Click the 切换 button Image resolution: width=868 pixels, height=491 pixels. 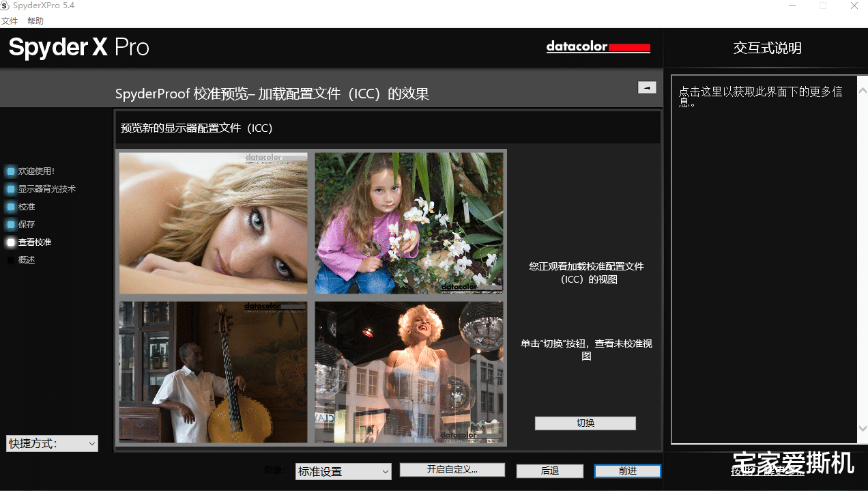click(x=585, y=423)
